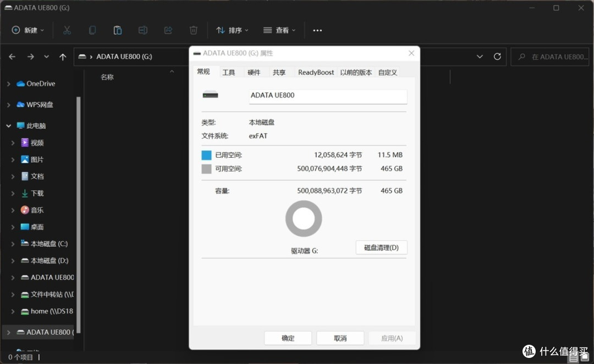
Task: Open the 查看 view dropdown
Action: coord(279,30)
